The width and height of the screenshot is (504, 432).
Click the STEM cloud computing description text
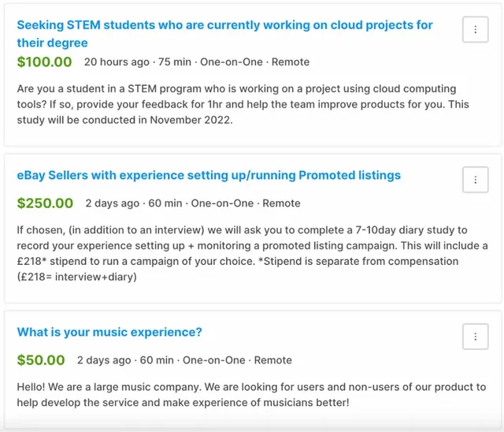(243, 104)
